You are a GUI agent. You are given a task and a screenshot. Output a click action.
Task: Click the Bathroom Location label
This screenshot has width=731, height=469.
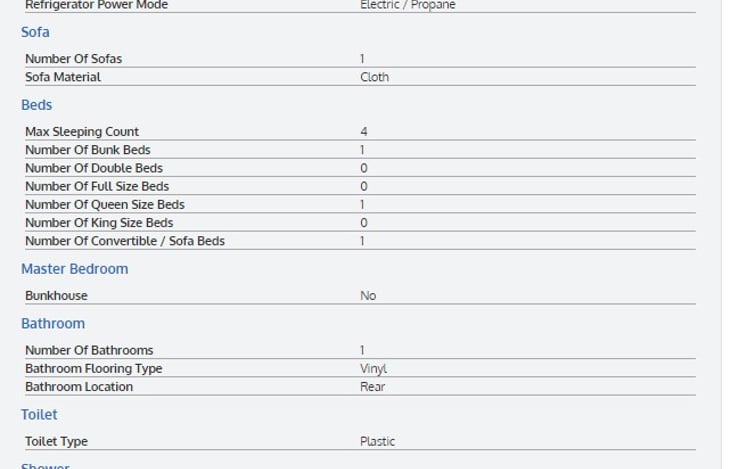click(x=79, y=387)
